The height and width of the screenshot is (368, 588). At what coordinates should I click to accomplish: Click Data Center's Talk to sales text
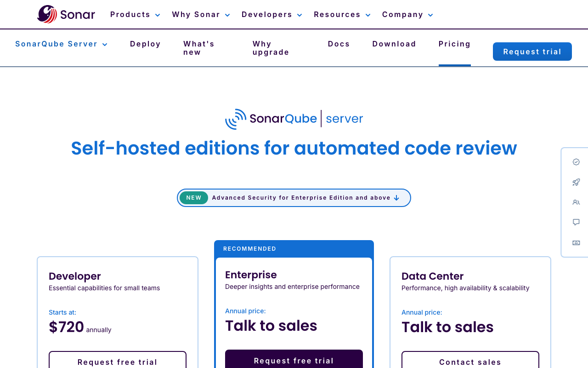click(x=447, y=327)
